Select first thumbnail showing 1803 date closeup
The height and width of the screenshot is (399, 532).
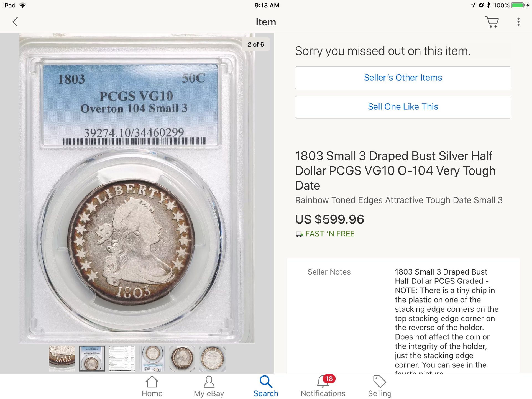pyautogui.click(x=62, y=358)
